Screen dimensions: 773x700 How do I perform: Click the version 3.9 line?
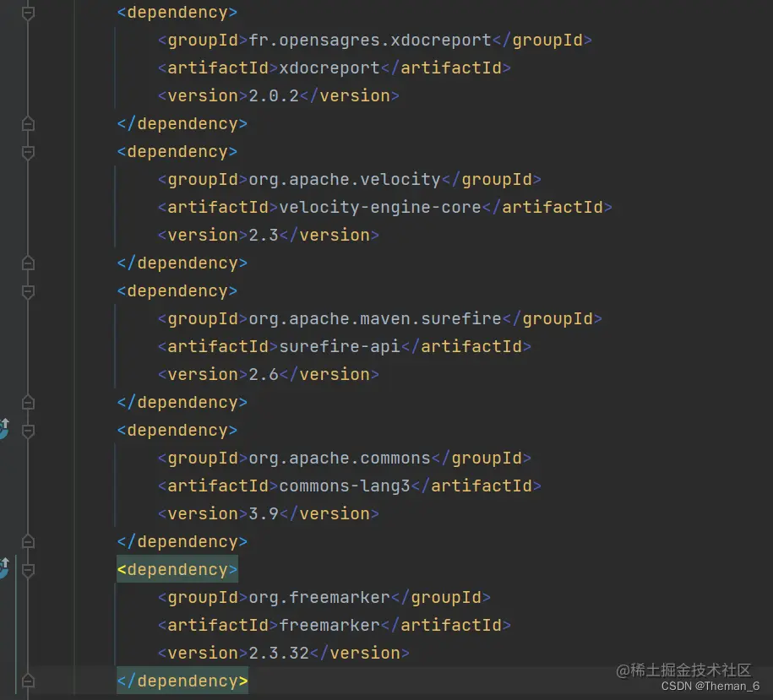268,513
